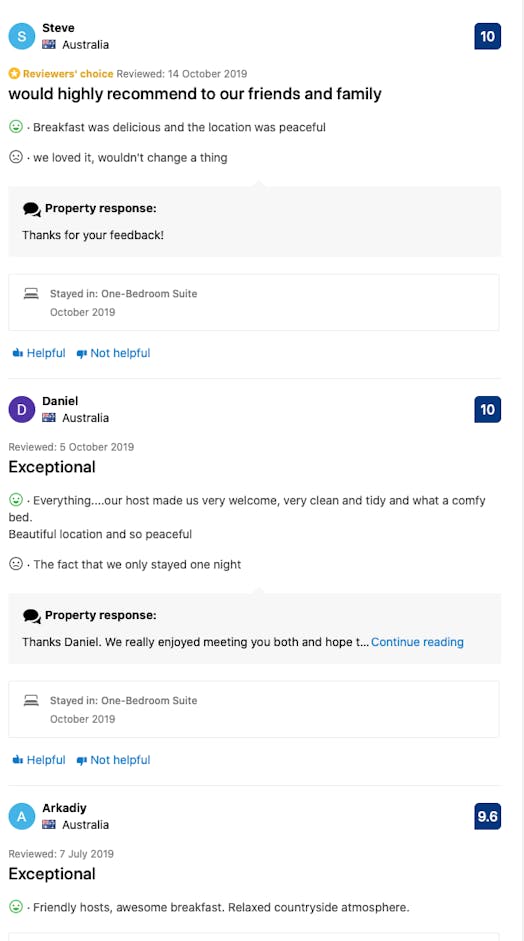Click the Australia flag under Steve
This screenshot has width=524, height=941.
coord(49,44)
